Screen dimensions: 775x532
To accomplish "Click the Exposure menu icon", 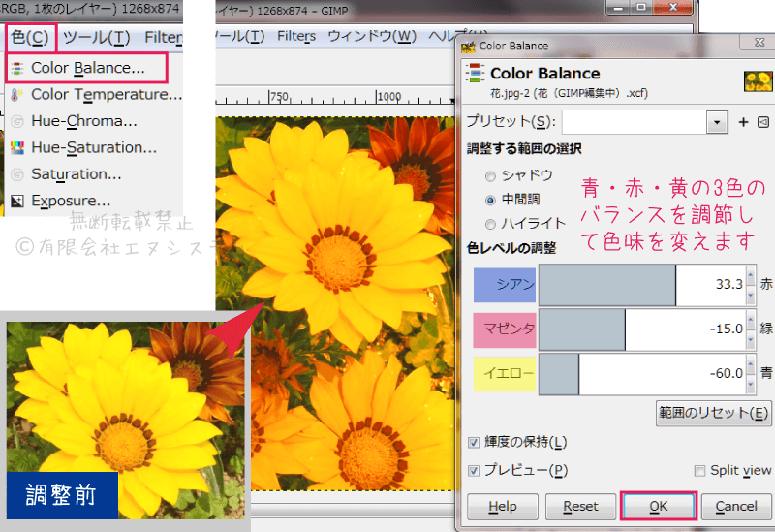I will 17,202.
